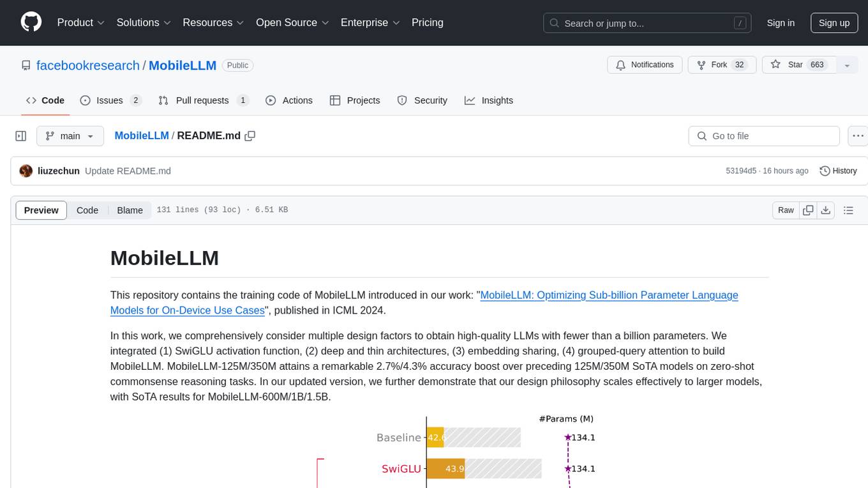This screenshot has height=488, width=868.
Task: Click the Notifications button
Action: point(645,65)
